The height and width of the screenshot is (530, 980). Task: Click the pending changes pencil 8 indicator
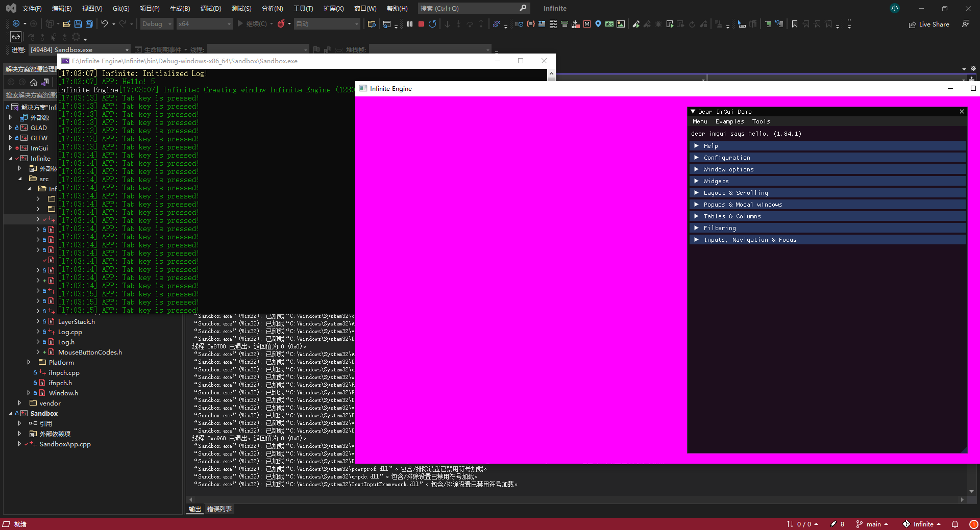(x=838, y=524)
